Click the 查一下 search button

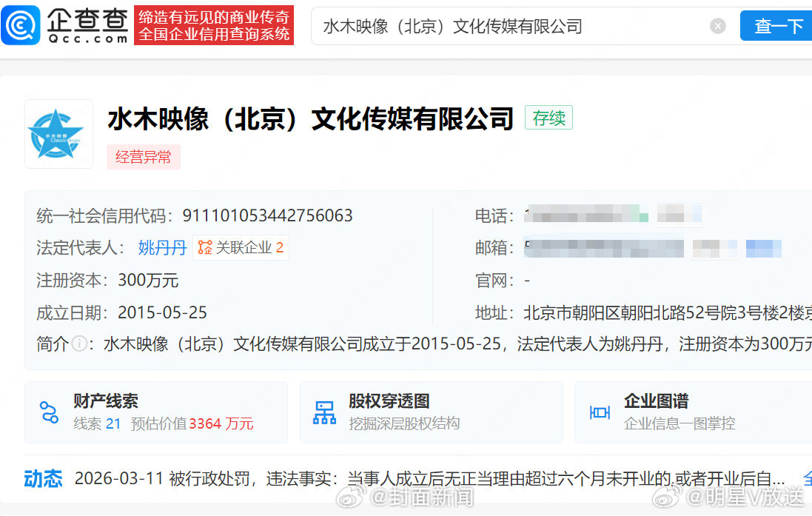(776, 25)
